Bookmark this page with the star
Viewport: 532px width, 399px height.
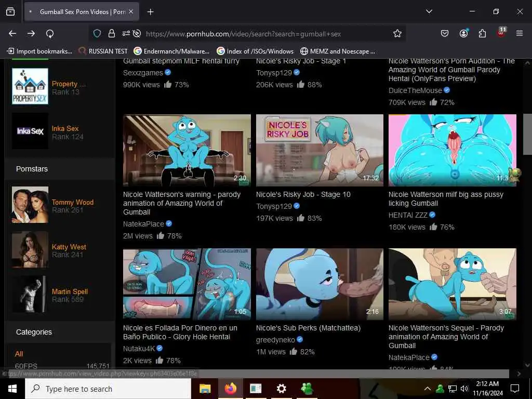pyautogui.click(x=397, y=34)
